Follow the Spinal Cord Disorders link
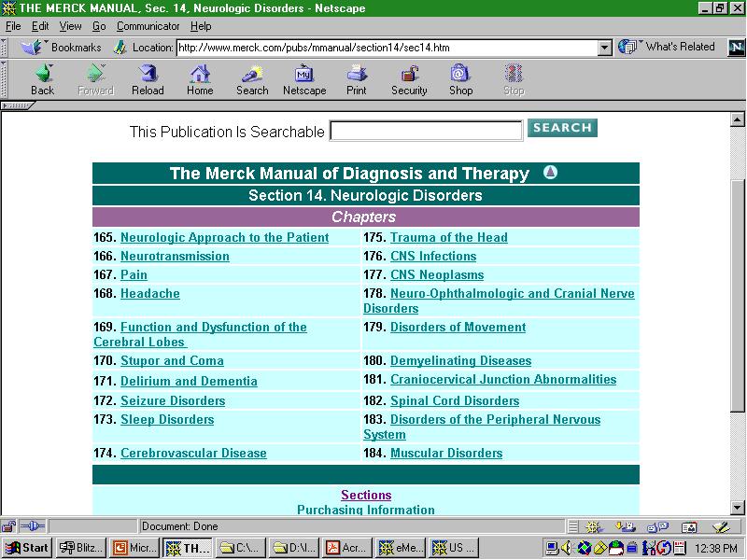Screen dimensions: 747x560 tap(455, 400)
